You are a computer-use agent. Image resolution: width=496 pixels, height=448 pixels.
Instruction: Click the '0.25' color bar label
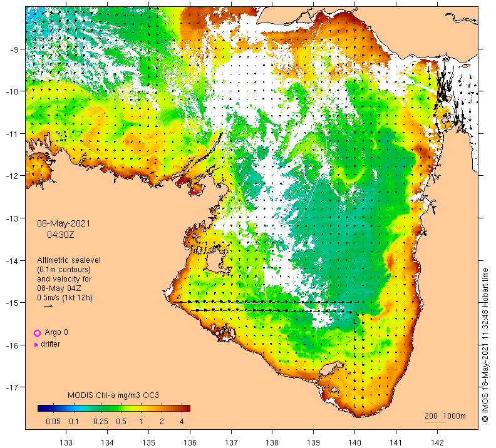tap(101, 422)
